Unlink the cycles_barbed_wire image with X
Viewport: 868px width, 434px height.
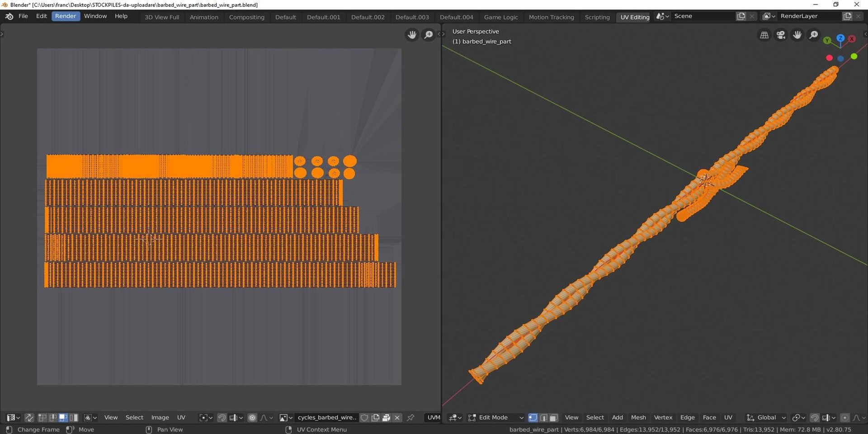397,418
